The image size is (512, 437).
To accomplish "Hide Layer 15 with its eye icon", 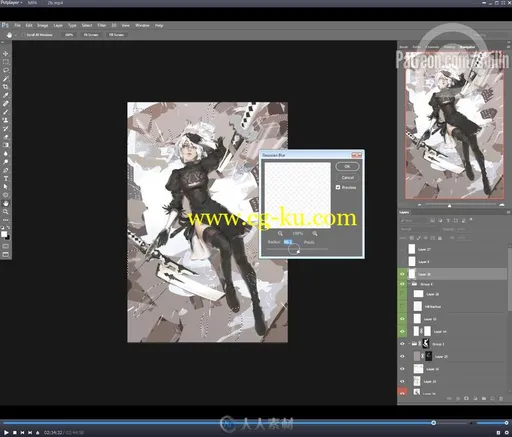I will [x=402, y=319].
